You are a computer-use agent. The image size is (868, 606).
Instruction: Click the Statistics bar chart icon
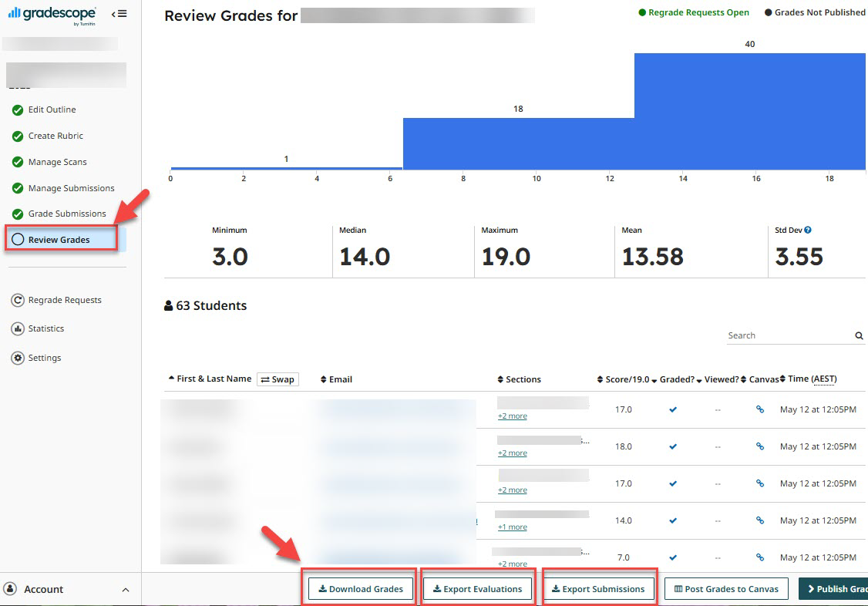(x=18, y=328)
